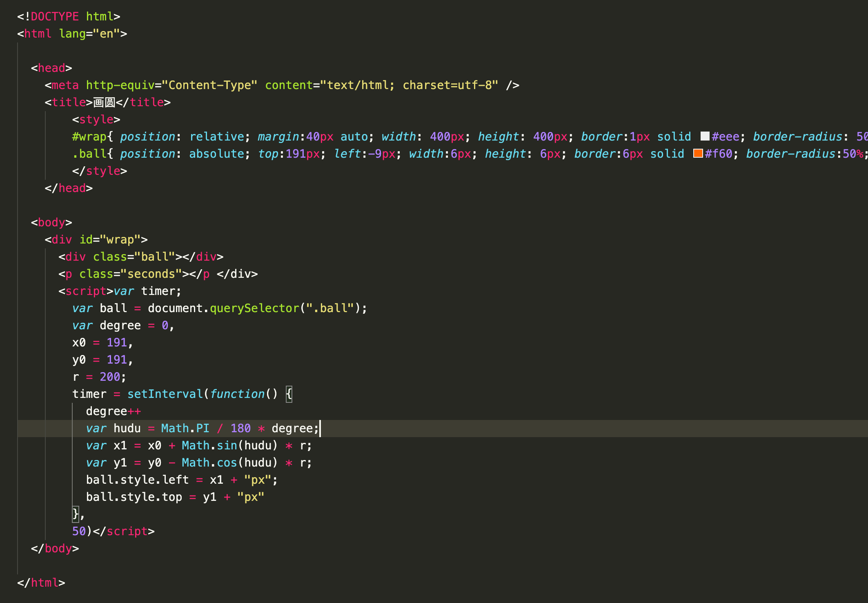This screenshot has height=603, width=868.
Task: Click the ball.style.left assignment
Action: 137,480
